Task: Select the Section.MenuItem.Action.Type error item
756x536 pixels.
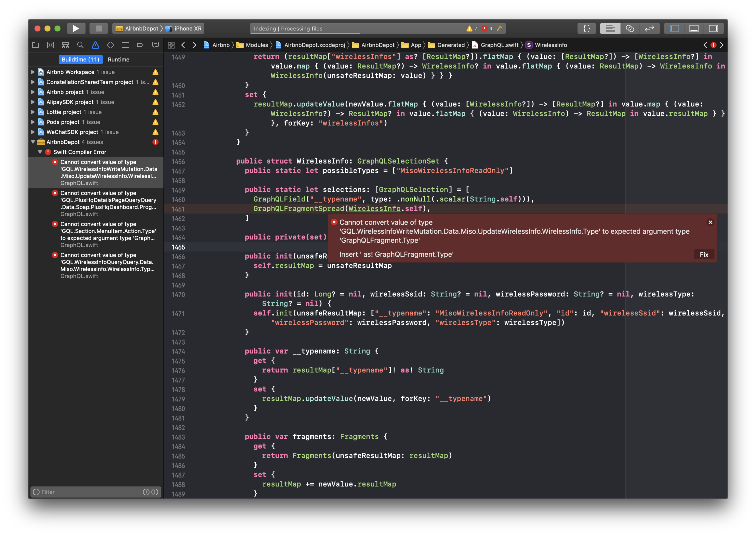Action: pyautogui.click(x=96, y=235)
